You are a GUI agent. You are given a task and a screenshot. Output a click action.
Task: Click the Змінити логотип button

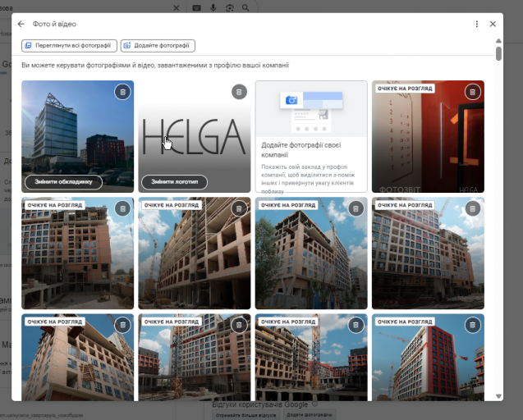[174, 182]
